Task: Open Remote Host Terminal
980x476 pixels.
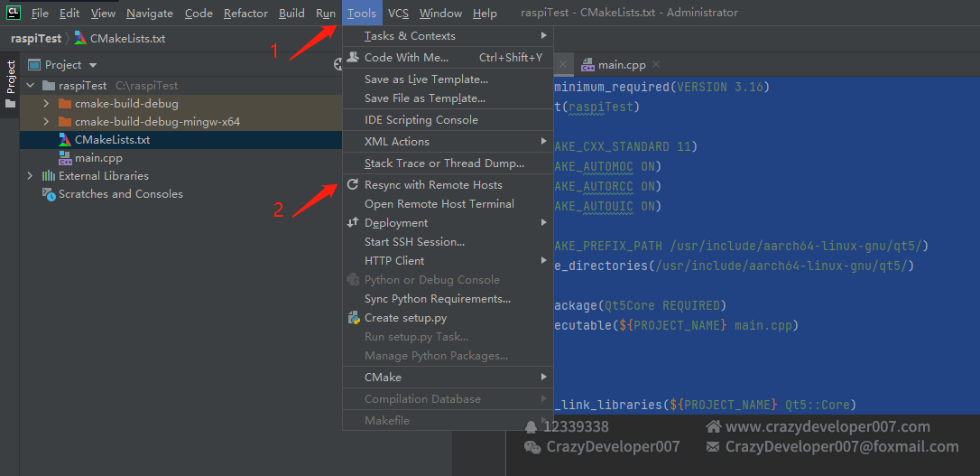Action: click(448, 204)
